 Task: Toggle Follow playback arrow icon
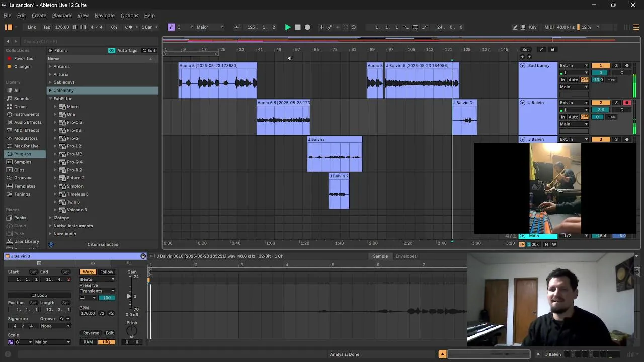[x=237, y=27]
